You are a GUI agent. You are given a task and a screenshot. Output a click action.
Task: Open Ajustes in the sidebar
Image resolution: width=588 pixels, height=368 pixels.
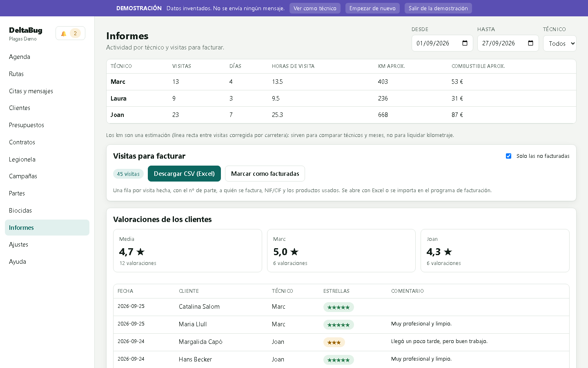[x=47, y=245]
